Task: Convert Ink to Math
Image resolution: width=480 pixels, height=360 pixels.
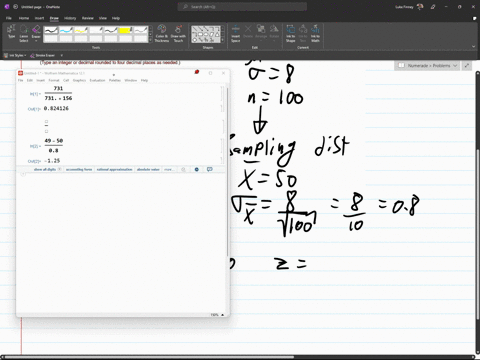Action: coord(315,33)
